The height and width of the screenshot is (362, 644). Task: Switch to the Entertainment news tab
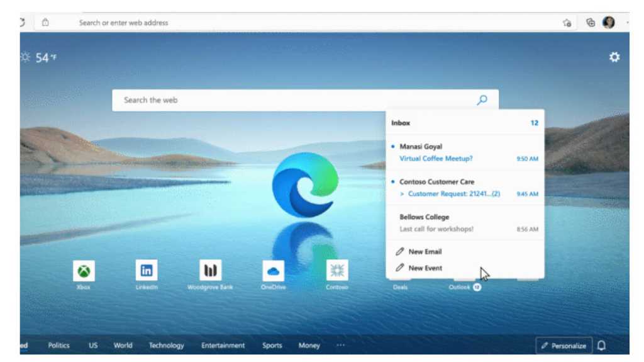point(223,346)
